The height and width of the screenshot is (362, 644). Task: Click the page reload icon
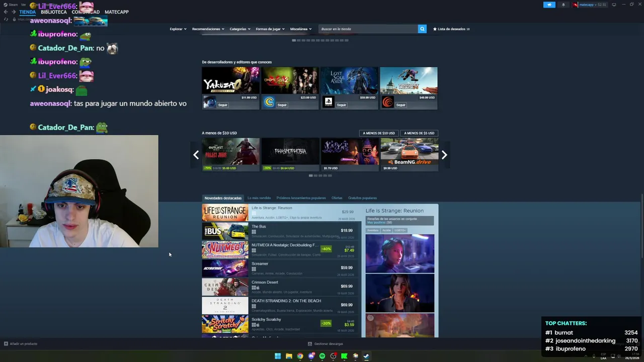6,19
